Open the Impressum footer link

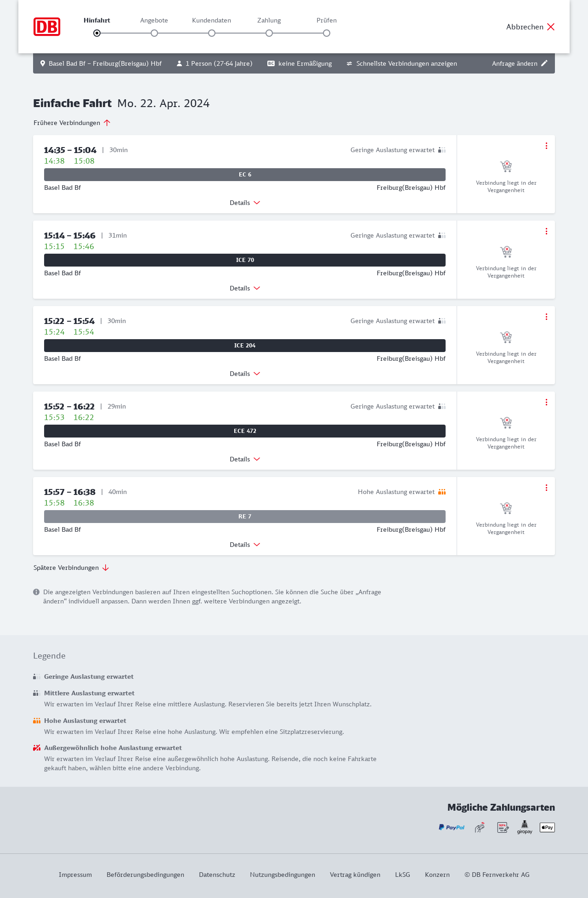coord(75,875)
